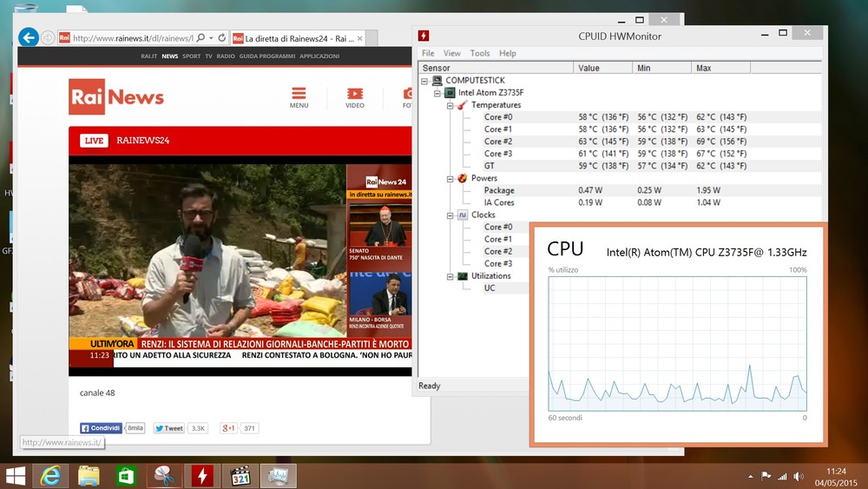Select the Package power row

pyautogui.click(x=652, y=190)
